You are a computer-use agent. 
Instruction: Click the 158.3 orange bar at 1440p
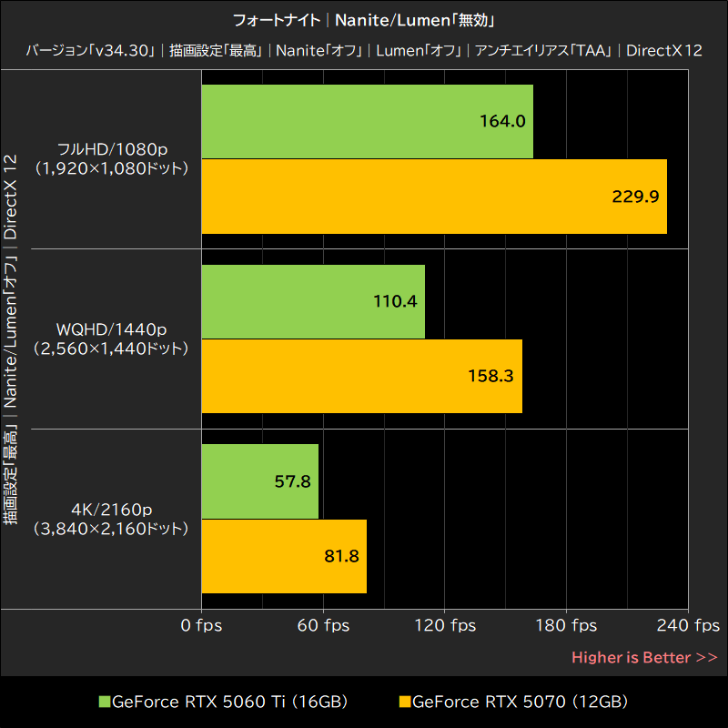tap(362, 376)
